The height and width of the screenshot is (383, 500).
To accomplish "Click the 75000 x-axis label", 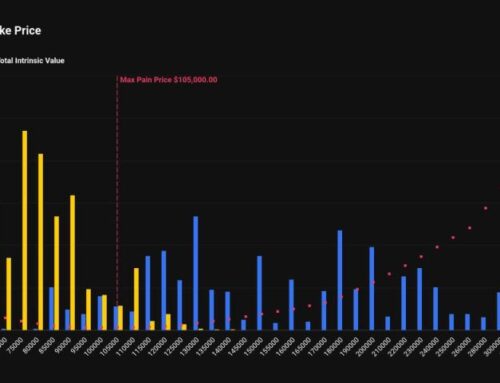I will coord(15,346).
